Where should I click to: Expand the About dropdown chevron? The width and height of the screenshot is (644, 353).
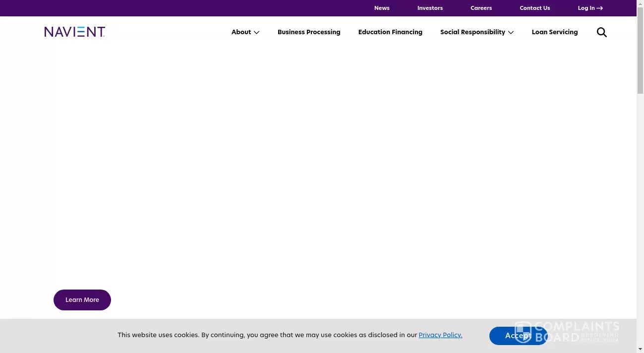coord(256,32)
